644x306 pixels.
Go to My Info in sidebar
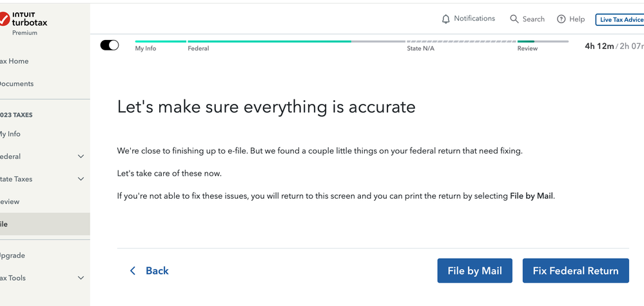(x=10, y=134)
